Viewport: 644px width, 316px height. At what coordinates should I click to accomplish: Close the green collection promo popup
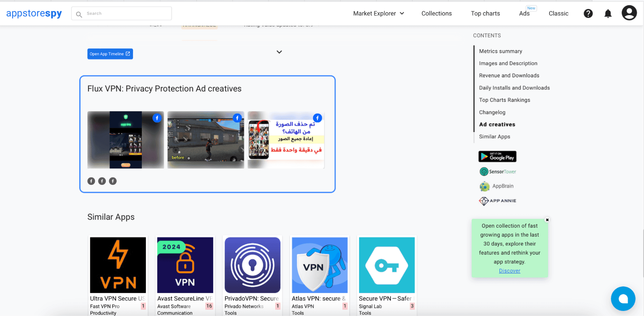pyautogui.click(x=547, y=220)
